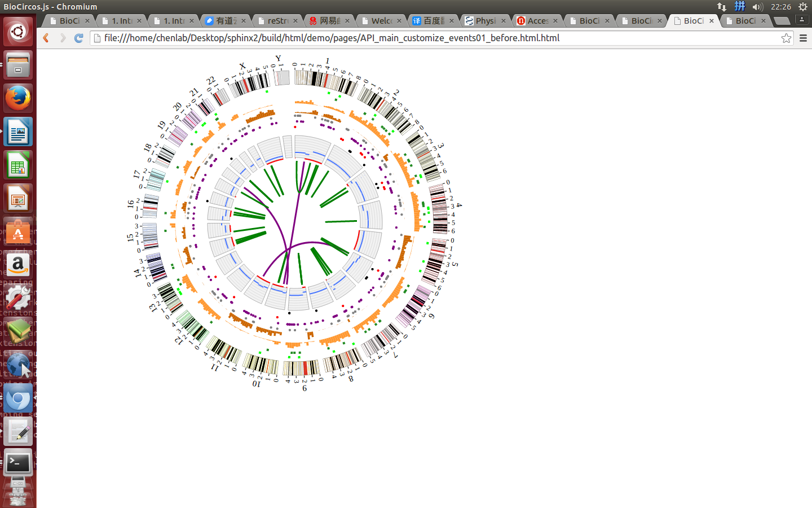This screenshot has height=508, width=812.
Task: Open Chromium main menu
Action: (803, 38)
